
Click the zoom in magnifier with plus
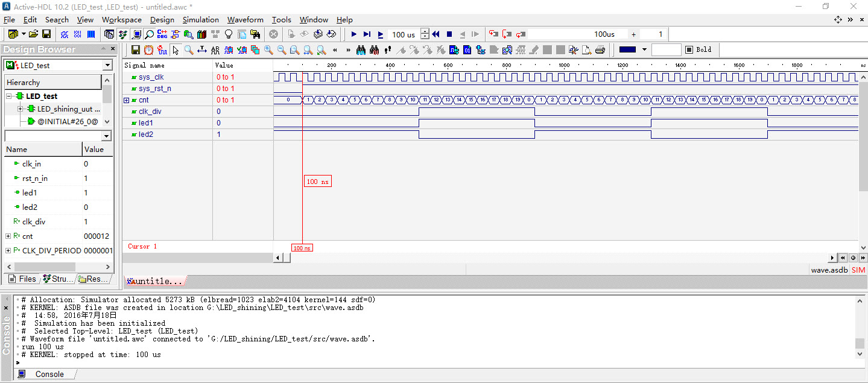click(268, 50)
